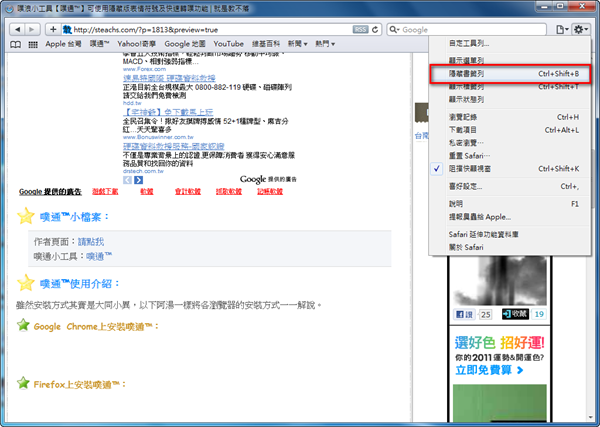Show next ad with blue arrow
Viewport: 600px width, 427px height.
(139, 180)
